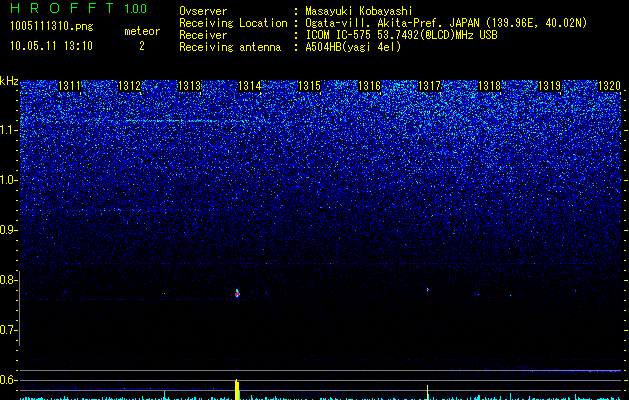
Task: Click the 0.8 frequency axis label
Action: 9,280
